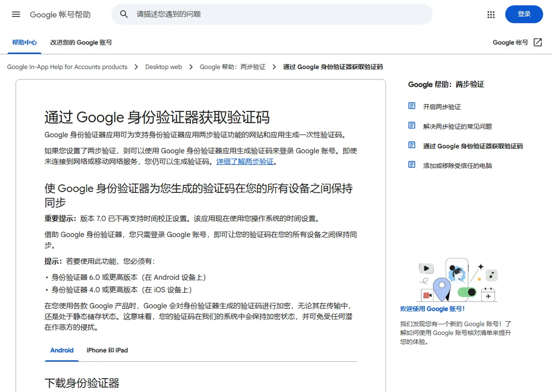Click the article title 通过 Google 身份验证器获取验证码
The image size is (552, 392).
157,117
